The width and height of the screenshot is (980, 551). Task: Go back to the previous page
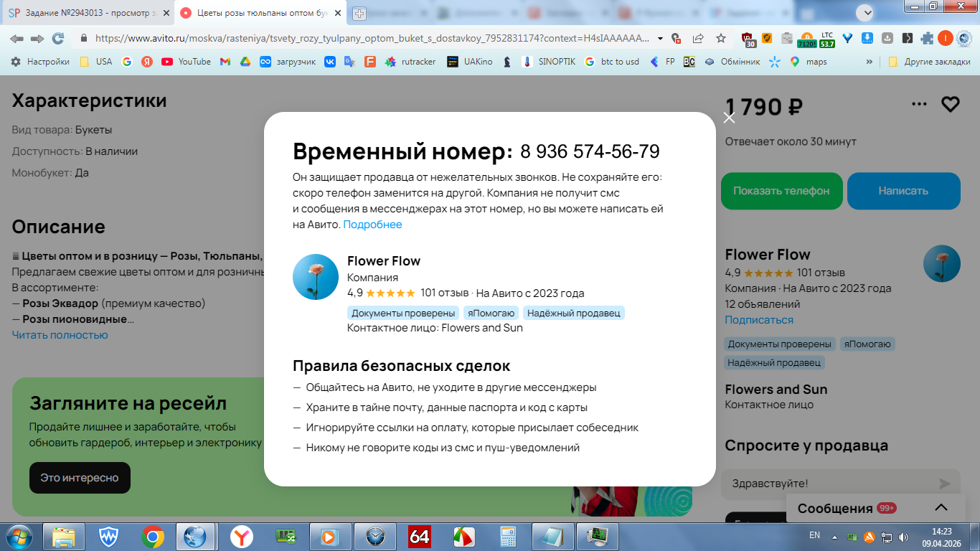17,38
